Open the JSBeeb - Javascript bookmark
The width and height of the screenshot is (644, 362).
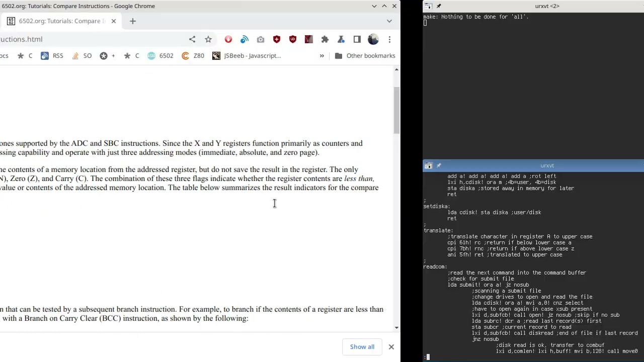pos(247,56)
